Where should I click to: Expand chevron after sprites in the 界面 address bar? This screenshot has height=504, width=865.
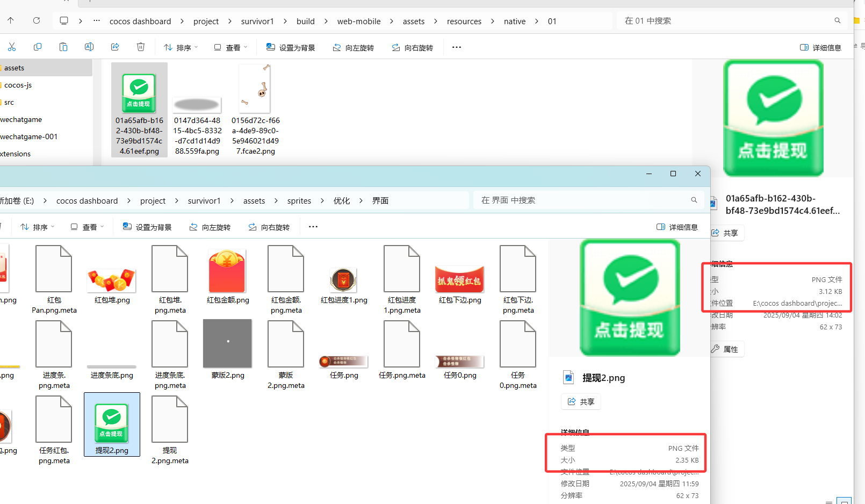[322, 201]
